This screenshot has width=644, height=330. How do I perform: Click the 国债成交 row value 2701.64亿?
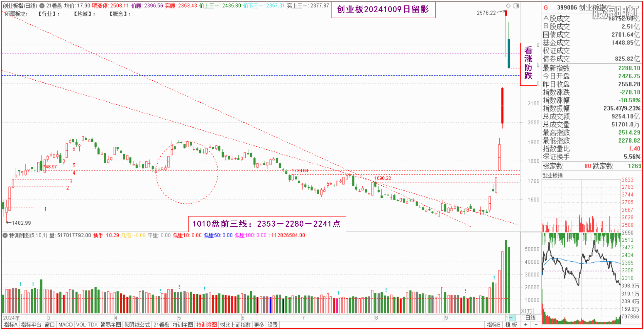coord(626,35)
